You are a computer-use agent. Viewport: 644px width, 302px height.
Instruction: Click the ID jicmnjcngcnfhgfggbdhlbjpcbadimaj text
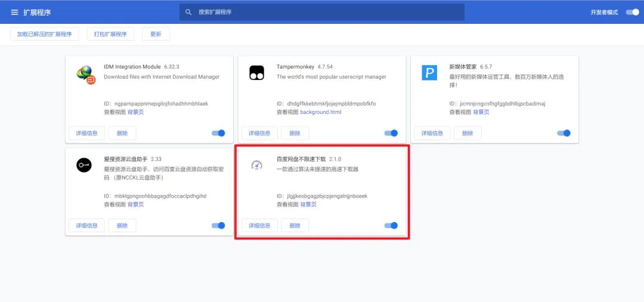click(502, 103)
